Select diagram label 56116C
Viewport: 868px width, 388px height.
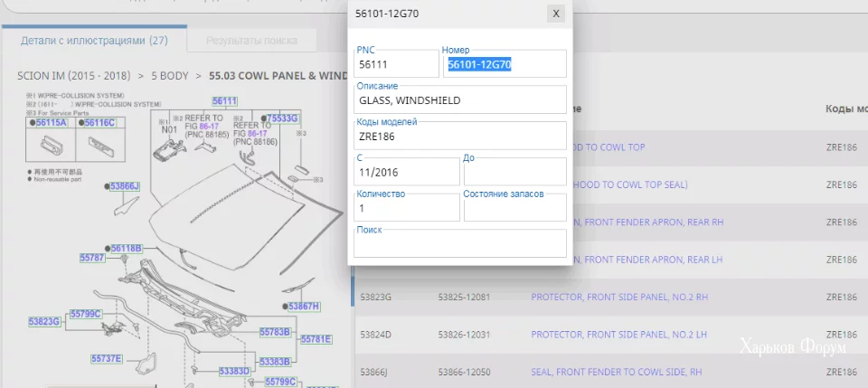coord(99,123)
